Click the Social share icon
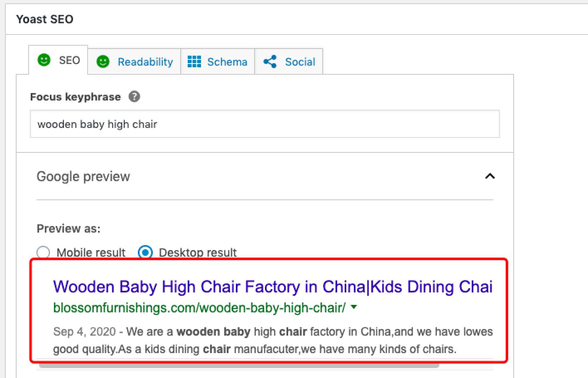The height and width of the screenshot is (378, 588). 270,61
